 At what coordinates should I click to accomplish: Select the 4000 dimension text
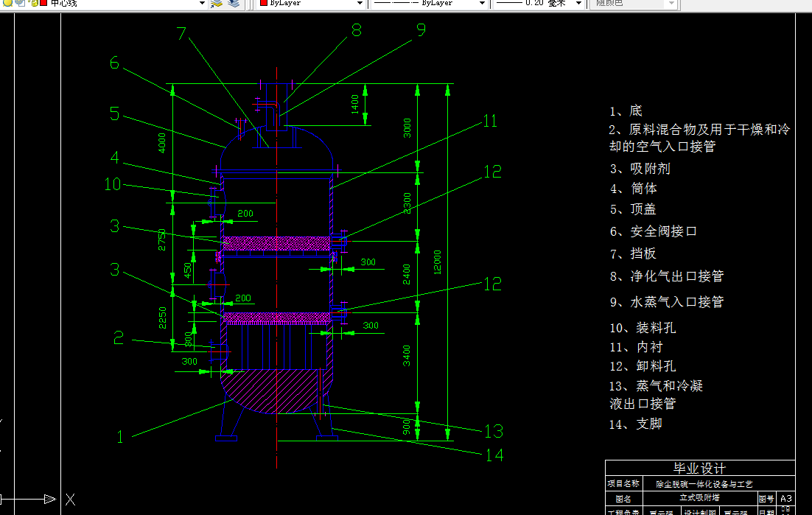161,143
